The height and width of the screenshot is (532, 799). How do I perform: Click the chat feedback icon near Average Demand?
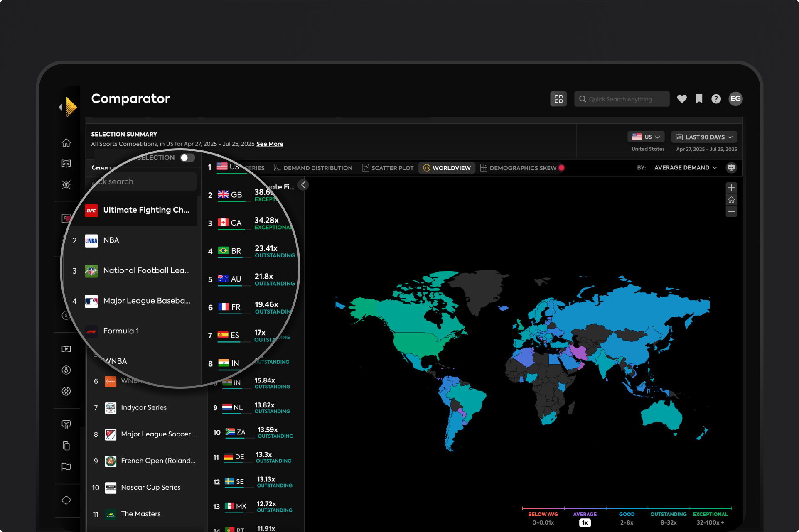pyautogui.click(x=731, y=168)
